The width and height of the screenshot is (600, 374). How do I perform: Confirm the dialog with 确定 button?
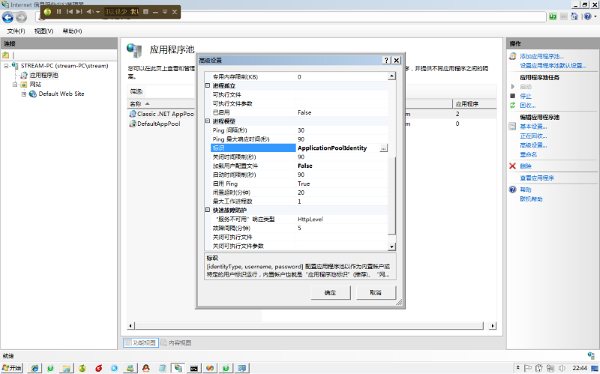pos(330,292)
